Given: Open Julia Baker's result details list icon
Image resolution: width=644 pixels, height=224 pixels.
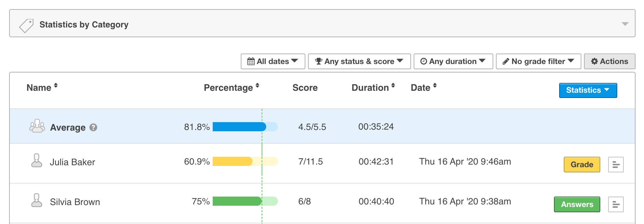Looking at the screenshot, I should pos(616,165).
